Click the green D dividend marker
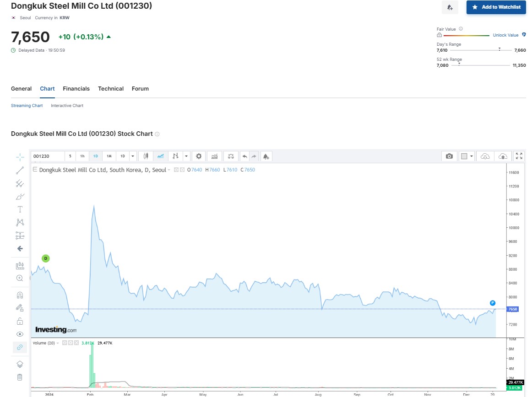This screenshot has height=397, width=532. (45, 258)
